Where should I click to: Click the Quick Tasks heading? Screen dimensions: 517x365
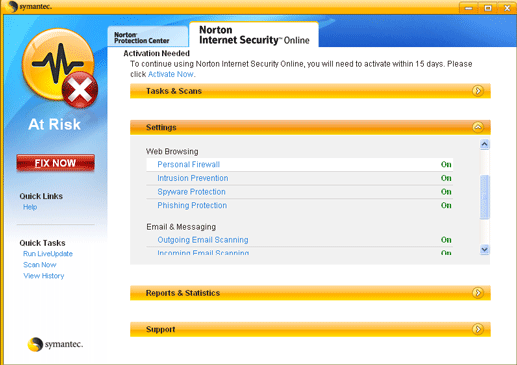tap(42, 243)
